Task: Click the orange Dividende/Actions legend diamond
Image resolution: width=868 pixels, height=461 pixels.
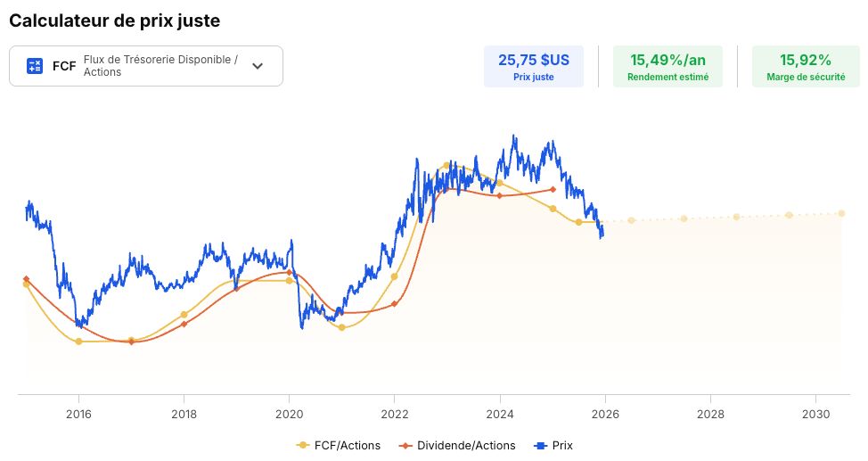Action: coord(406,446)
